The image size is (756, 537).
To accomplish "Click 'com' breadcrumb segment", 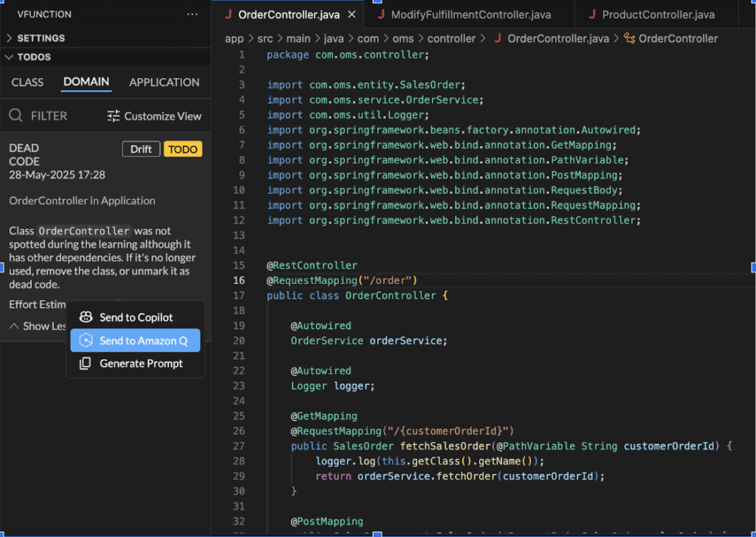I will pyautogui.click(x=368, y=38).
